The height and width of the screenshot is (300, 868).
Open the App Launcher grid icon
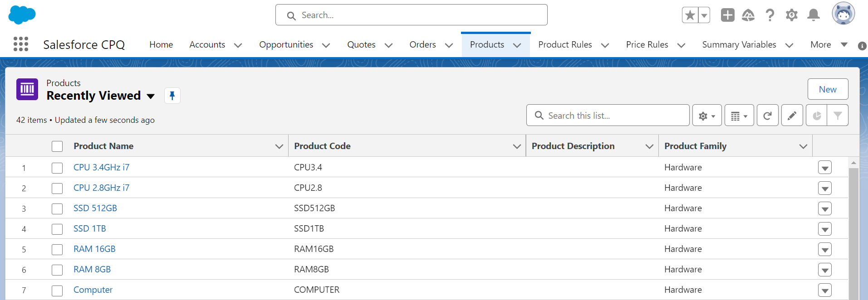coord(21,44)
